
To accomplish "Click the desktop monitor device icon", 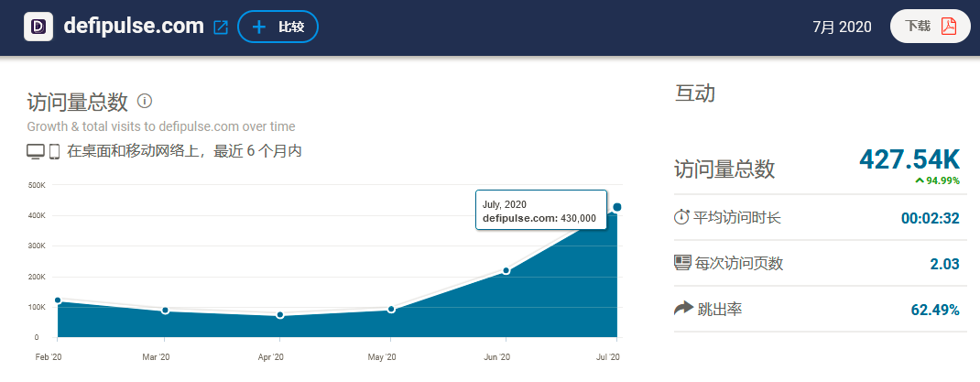I will 37,151.
